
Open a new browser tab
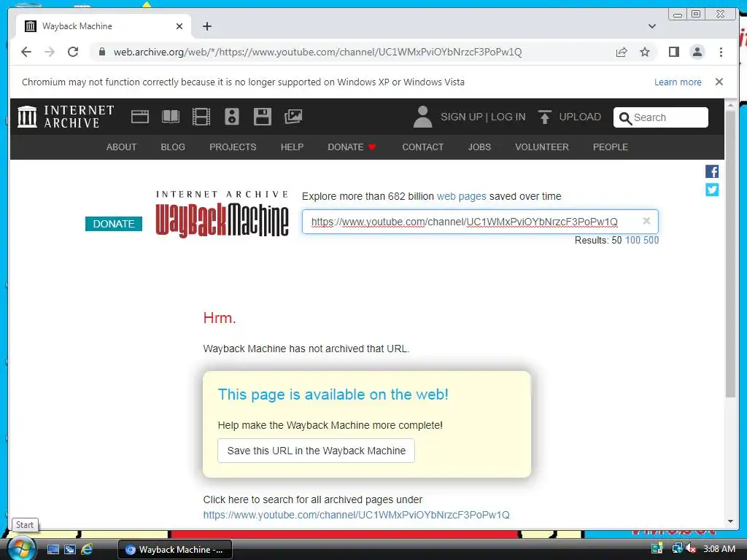coord(206,26)
